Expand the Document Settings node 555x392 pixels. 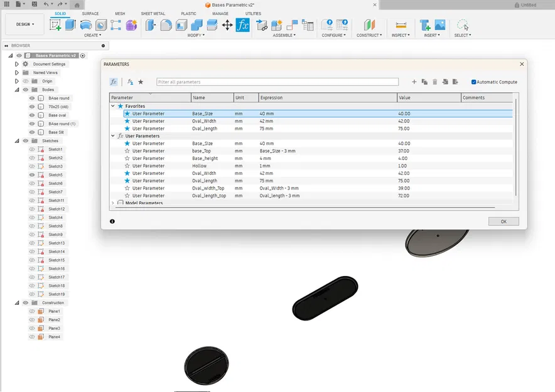[16, 64]
